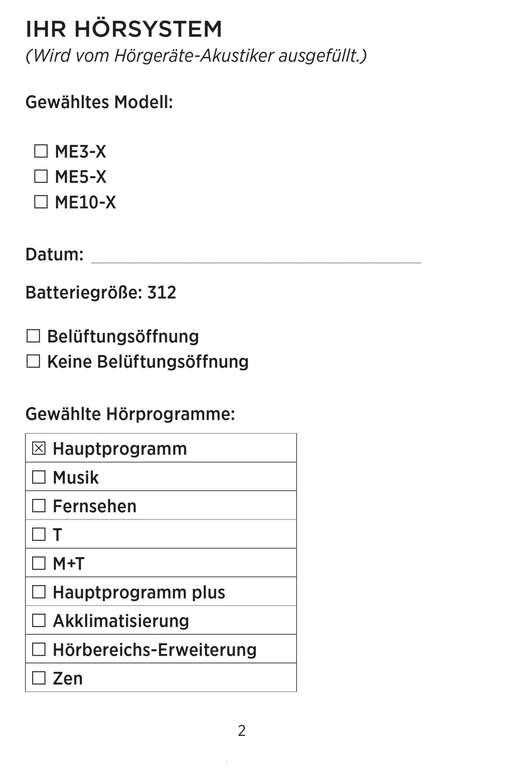The width and height of the screenshot is (532, 770).
Task: Click the page number 2
Action: pos(242,730)
